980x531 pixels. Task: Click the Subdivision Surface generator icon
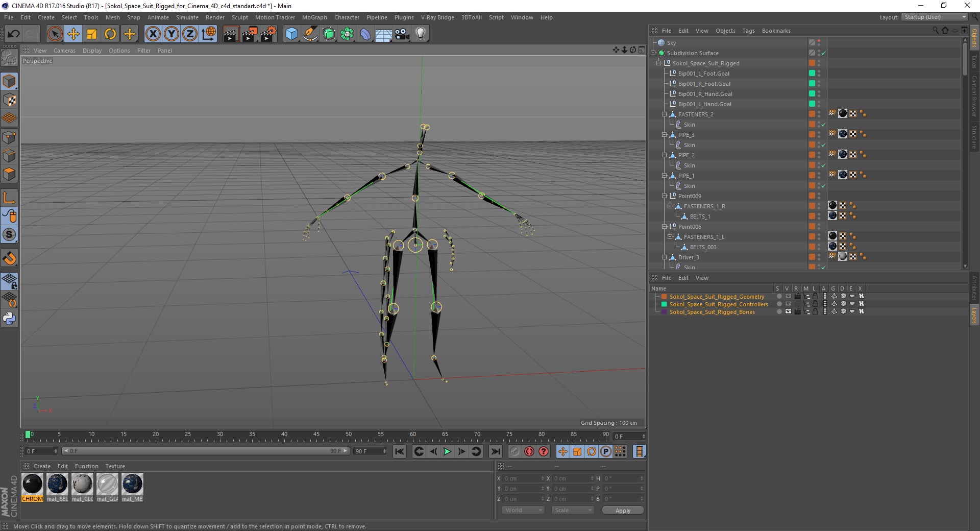pos(329,34)
